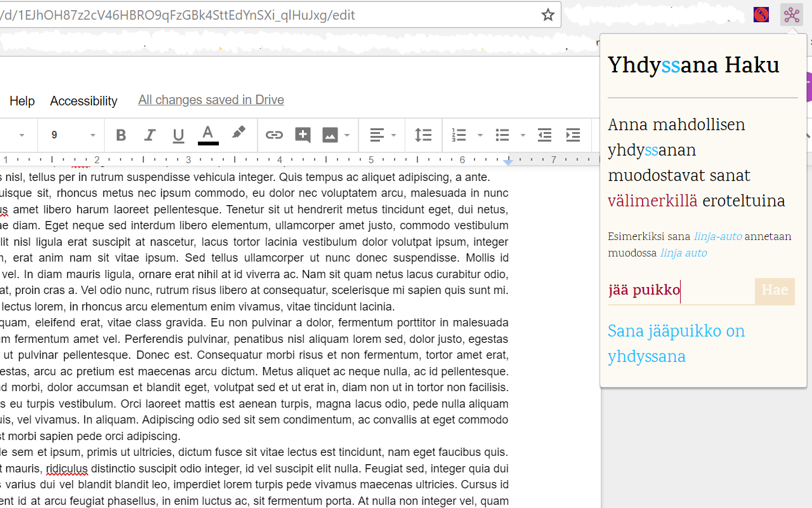Increase the paragraph indent

pyautogui.click(x=573, y=135)
